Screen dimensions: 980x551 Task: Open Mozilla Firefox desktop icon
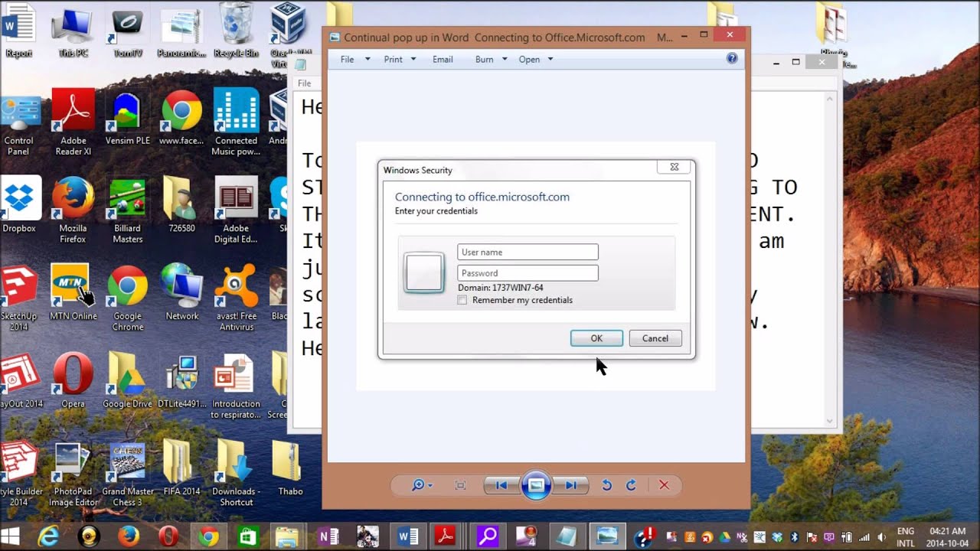(x=73, y=210)
